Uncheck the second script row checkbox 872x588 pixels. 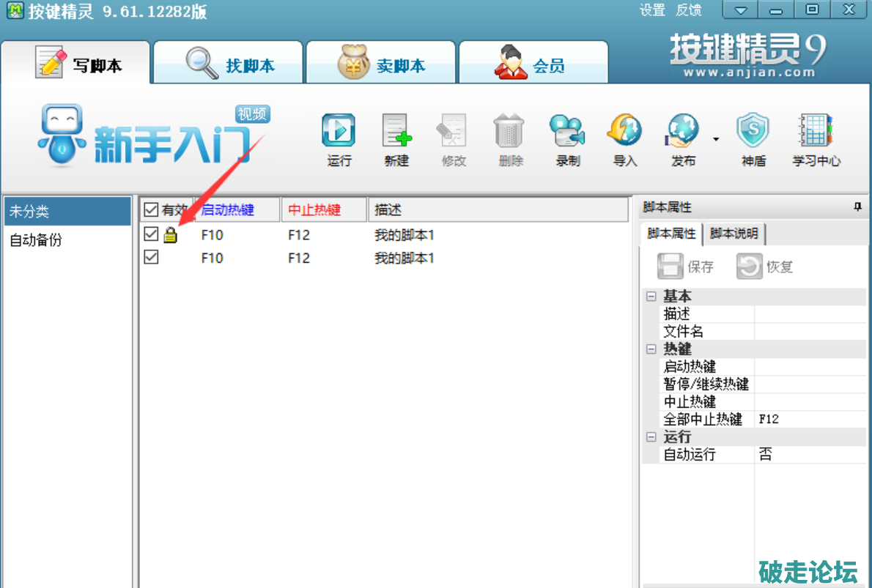tap(151, 257)
